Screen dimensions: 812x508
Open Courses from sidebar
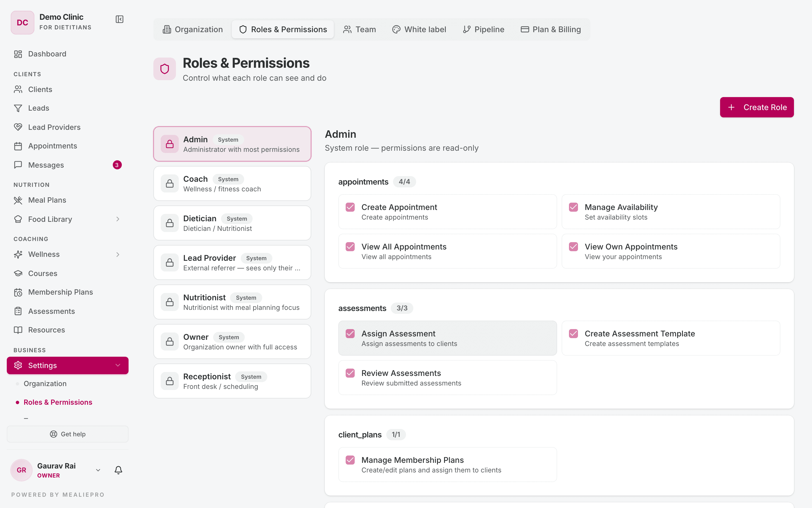pos(67,273)
